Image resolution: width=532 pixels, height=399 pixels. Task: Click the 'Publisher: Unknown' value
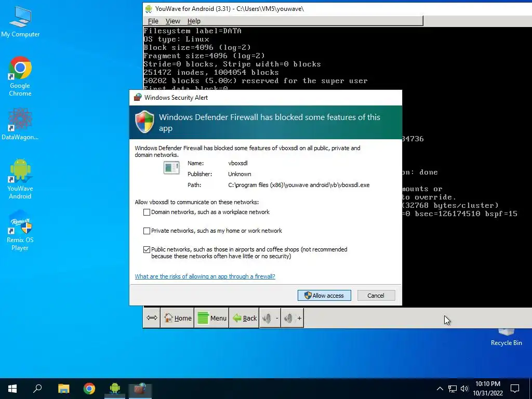pyautogui.click(x=240, y=174)
